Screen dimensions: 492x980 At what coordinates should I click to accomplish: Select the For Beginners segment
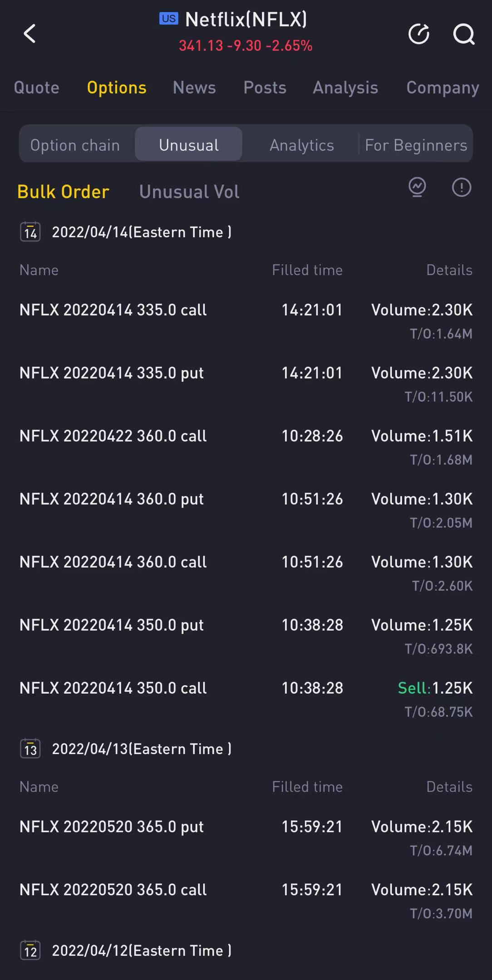(x=416, y=145)
